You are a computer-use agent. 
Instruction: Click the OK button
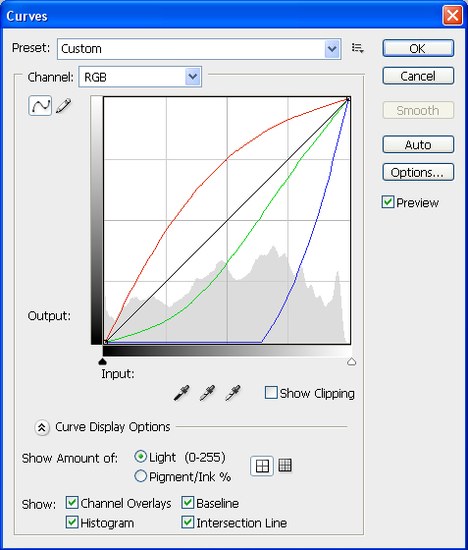tap(418, 48)
